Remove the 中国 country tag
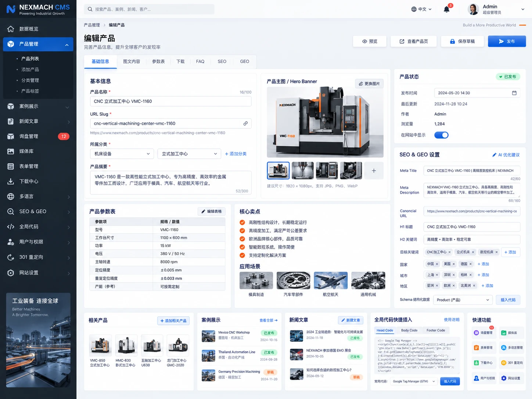This screenshot has height=399, width=532. pos(437,264)
